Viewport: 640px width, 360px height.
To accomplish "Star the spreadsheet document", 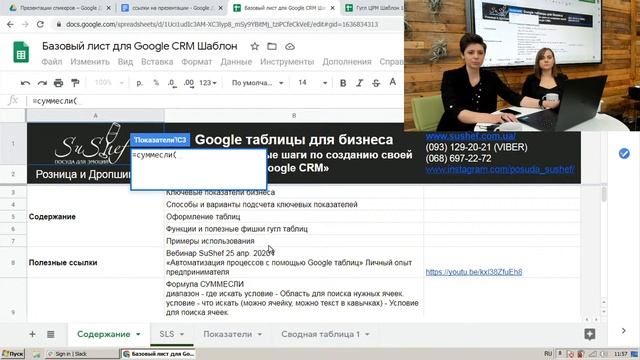I will pos(255,47).
